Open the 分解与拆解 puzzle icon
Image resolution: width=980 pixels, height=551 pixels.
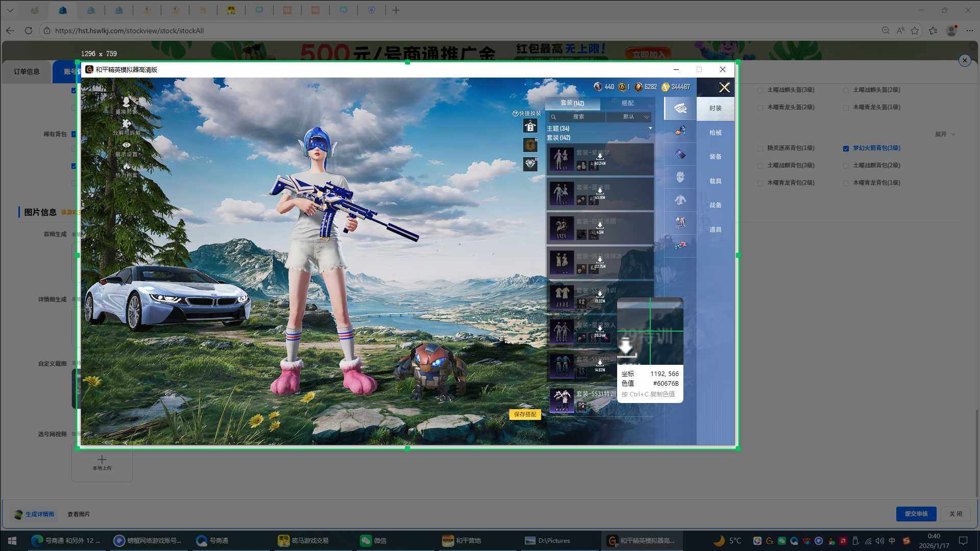pyautogui.click(x=126, y=124)
